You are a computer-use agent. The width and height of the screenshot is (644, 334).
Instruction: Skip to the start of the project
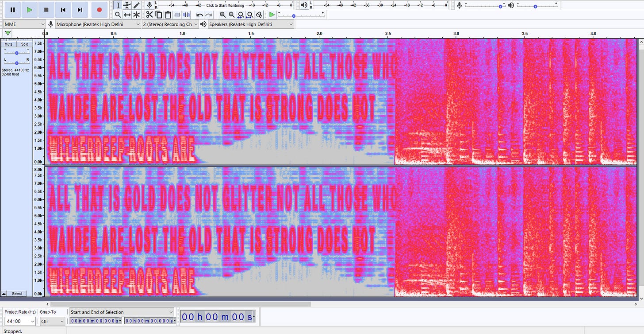click(x=63, y=9)
